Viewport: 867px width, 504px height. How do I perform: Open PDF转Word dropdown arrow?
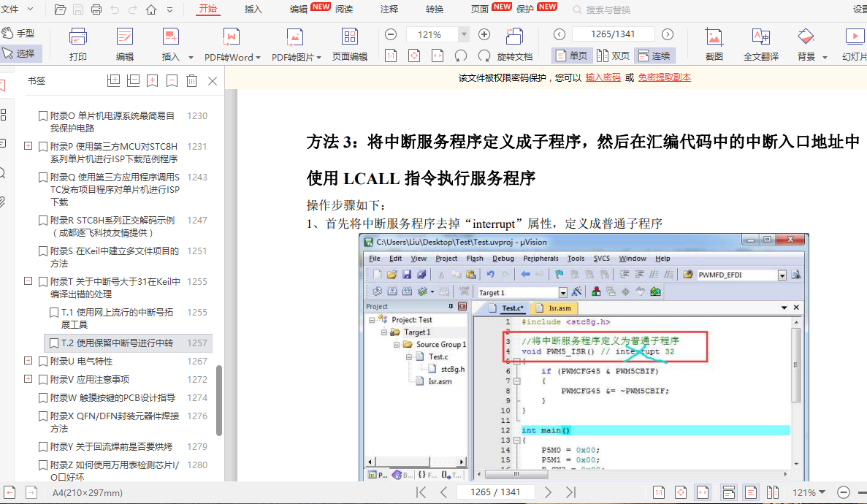[259, 58]
